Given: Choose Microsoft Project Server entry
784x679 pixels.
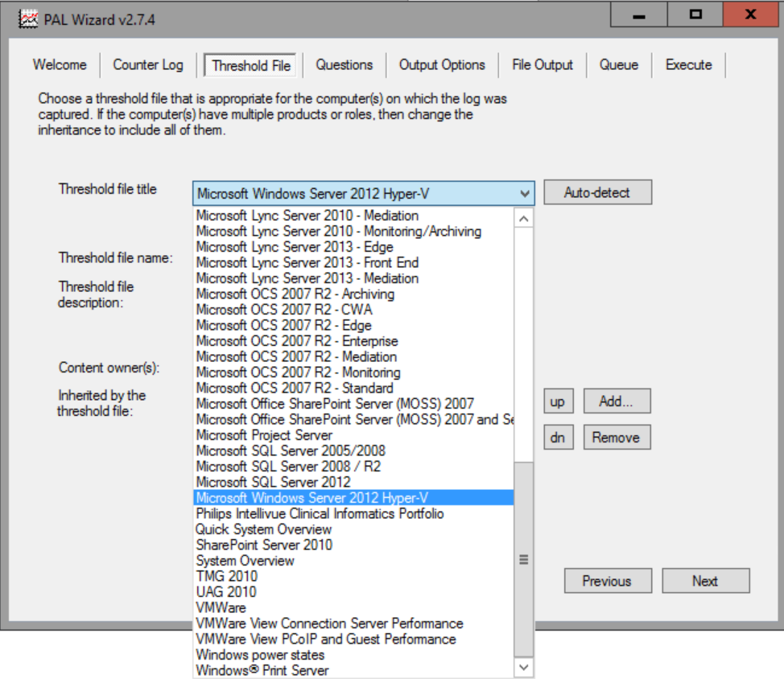Looking at the screenshot, I should [x=264, y=435].
